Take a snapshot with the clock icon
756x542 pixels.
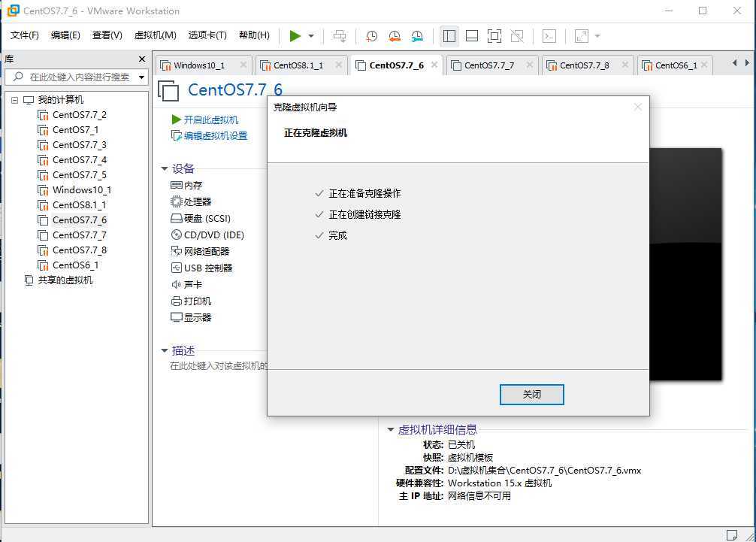click(x=371, y=36)
